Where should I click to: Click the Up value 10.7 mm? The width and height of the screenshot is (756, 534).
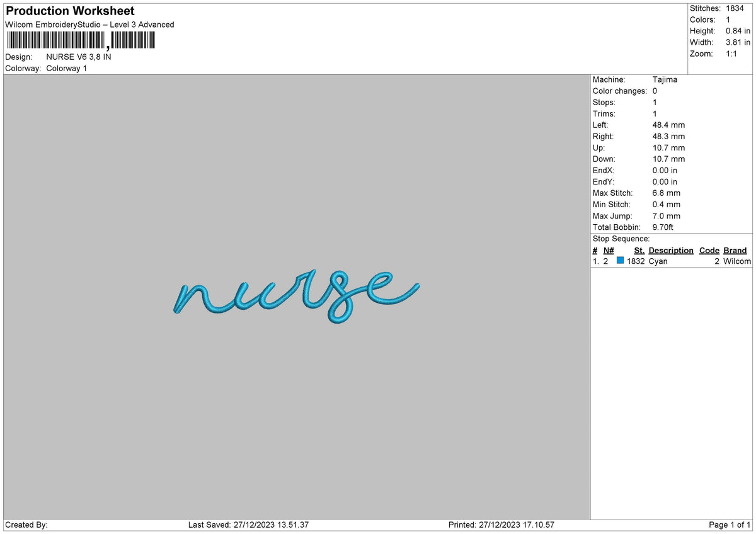tap(668, 147)
